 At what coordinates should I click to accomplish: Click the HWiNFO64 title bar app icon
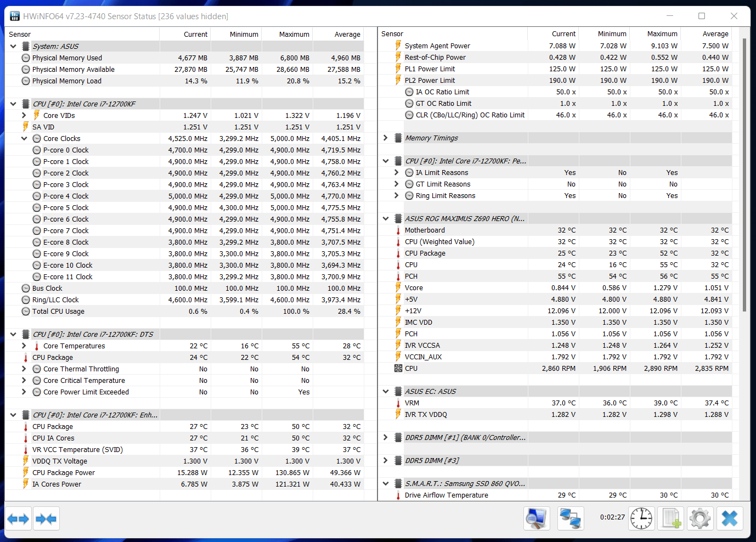pyautogui.click(x=15, y=16)
